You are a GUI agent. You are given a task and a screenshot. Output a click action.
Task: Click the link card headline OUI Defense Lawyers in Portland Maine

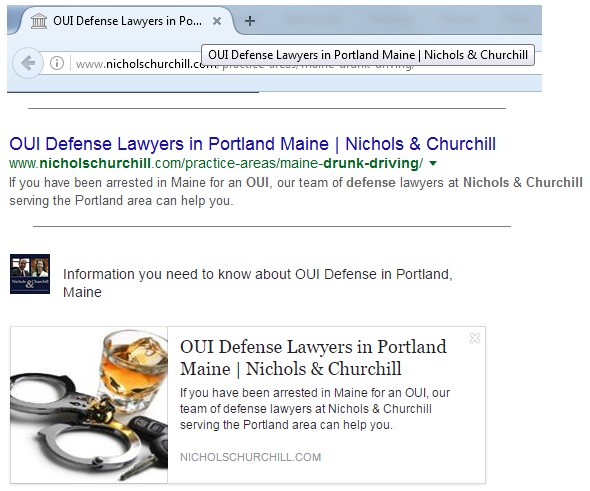point(313,357)
